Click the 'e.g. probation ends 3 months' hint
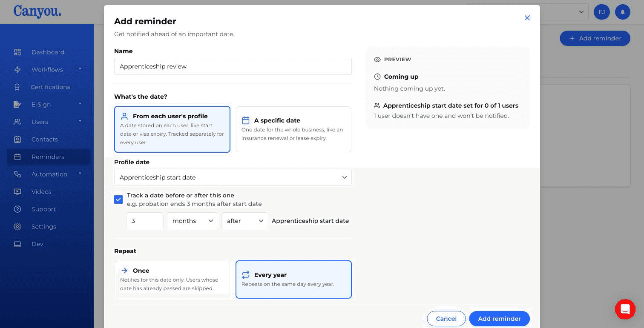 click(194, 204)
